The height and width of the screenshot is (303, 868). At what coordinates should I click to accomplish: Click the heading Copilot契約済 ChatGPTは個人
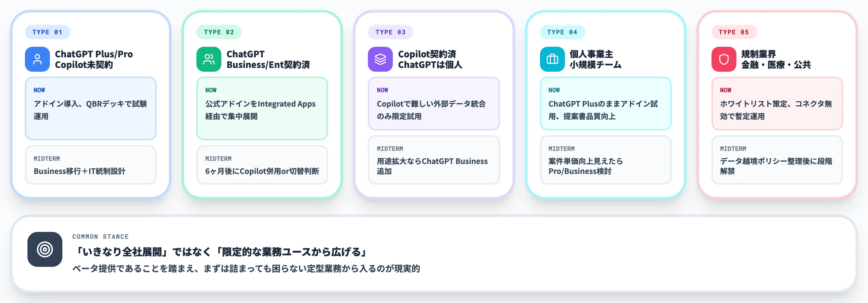[430, 59]
